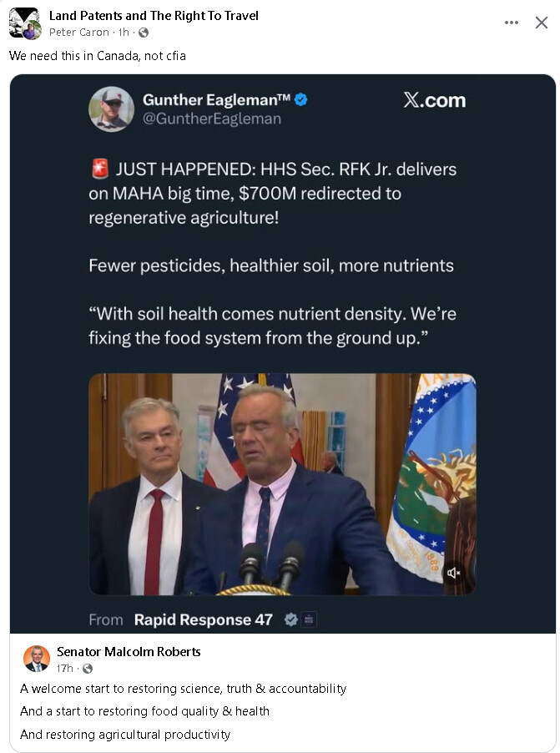Viewport: 560px width, 753px height.
Task: Click Gunther Eagleman's blue verified badge
Action: (x=300, y=99)
